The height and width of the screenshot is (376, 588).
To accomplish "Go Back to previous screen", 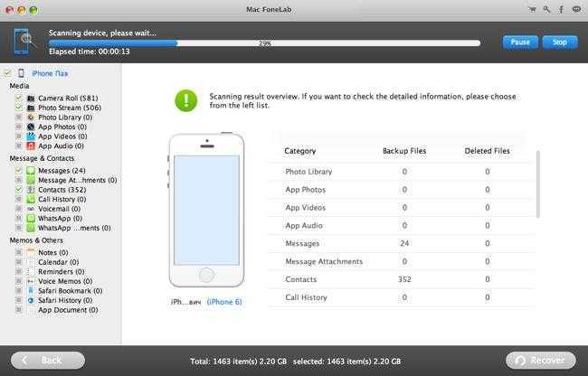I will click(48, 361).
